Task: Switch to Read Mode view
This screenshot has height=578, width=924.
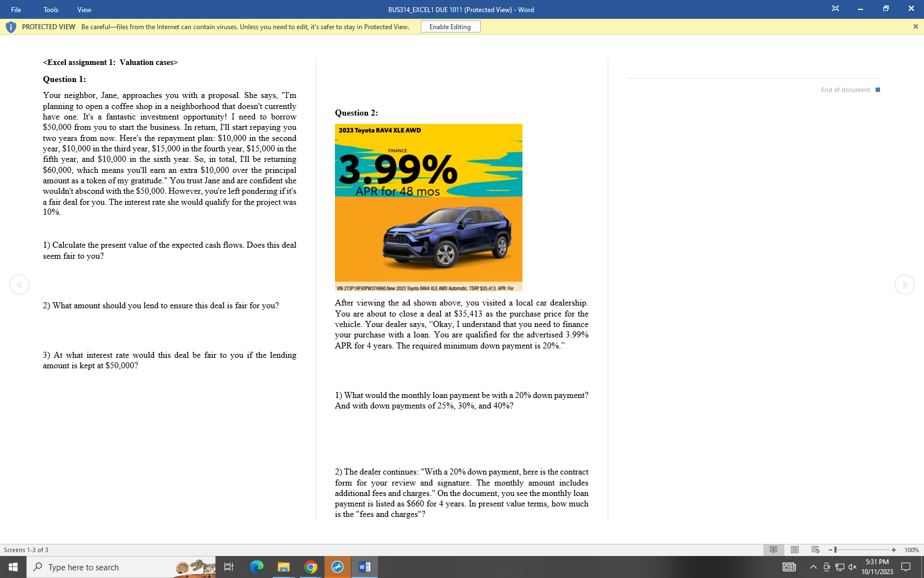Action: (x=774, y=550)
